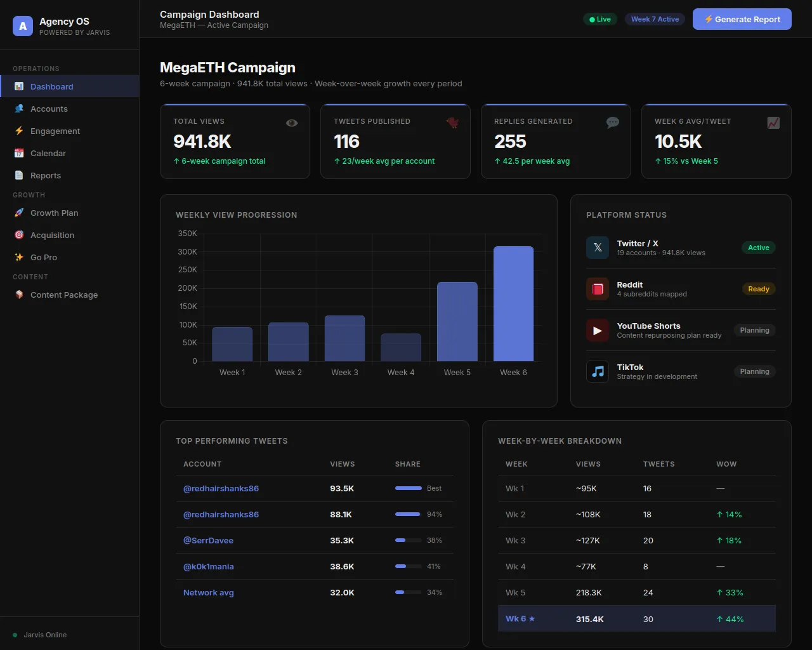This screenshot has width=812, height=650.
Task: Click the 44% WoW value
Action: tap(730, 619)
